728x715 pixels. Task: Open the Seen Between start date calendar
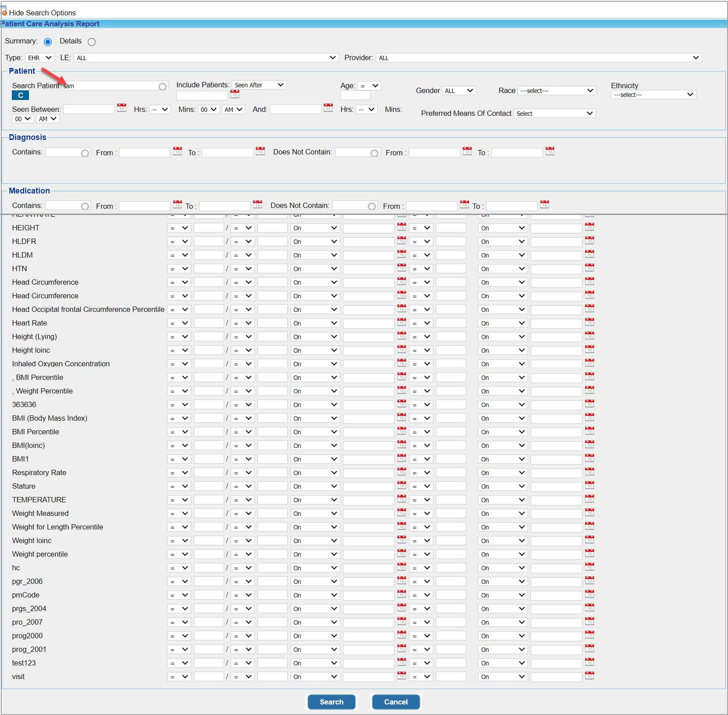click(121, 108)
